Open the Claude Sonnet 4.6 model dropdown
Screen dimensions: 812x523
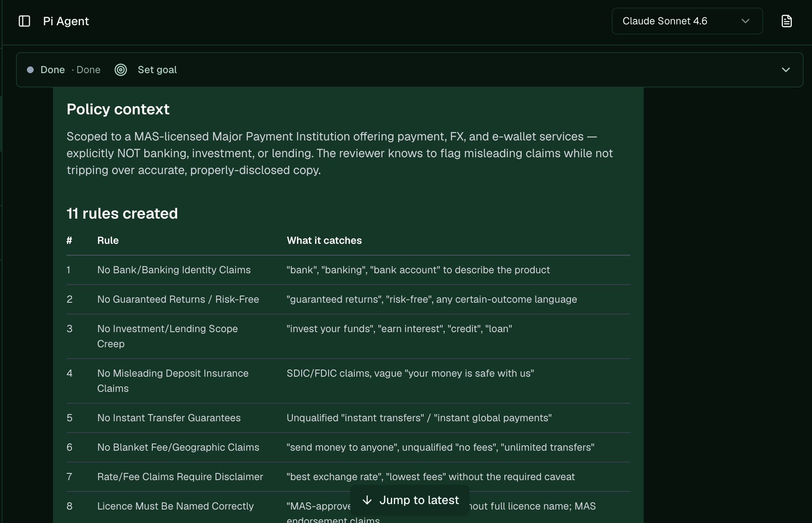click(x=687, y=21)
